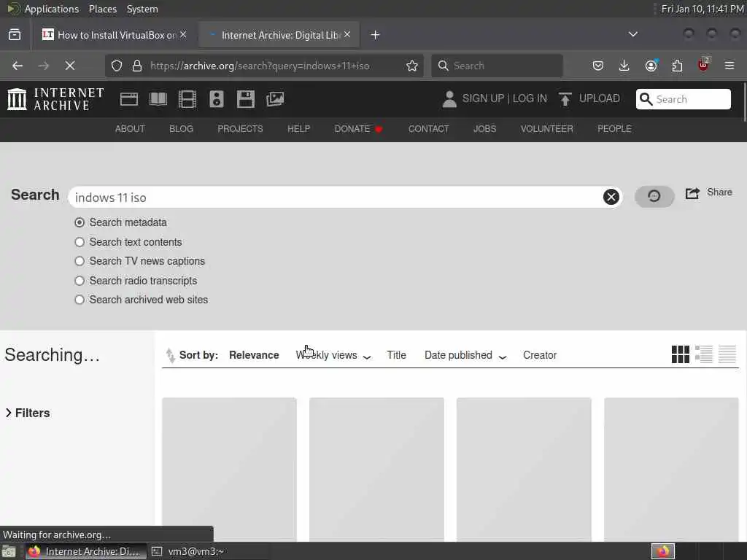Image resolution: width=747 pixels, height=560 pixels.
Task: Switch to extended list view
Action: tap(704, 354)
